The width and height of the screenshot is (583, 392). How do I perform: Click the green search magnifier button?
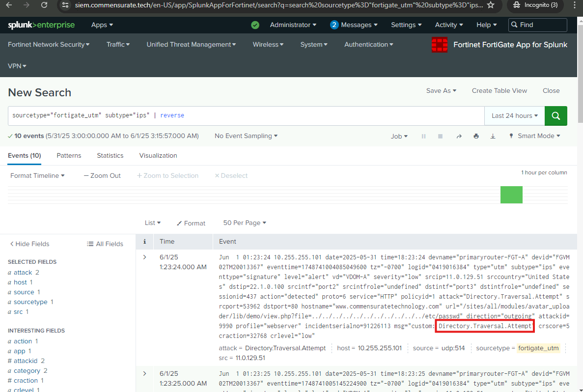pos(556,116)
